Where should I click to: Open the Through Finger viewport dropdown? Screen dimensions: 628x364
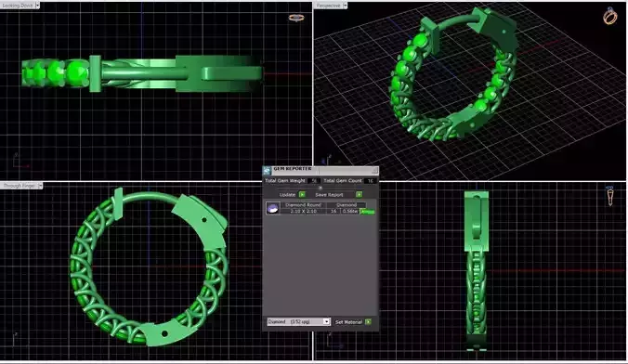click(40, 186)
